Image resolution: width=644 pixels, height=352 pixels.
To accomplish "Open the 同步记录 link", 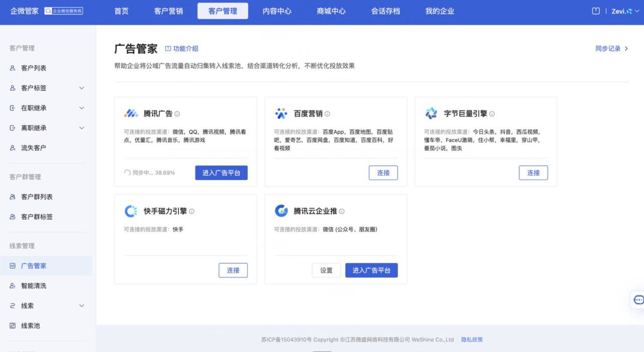I will pos(612,49).
